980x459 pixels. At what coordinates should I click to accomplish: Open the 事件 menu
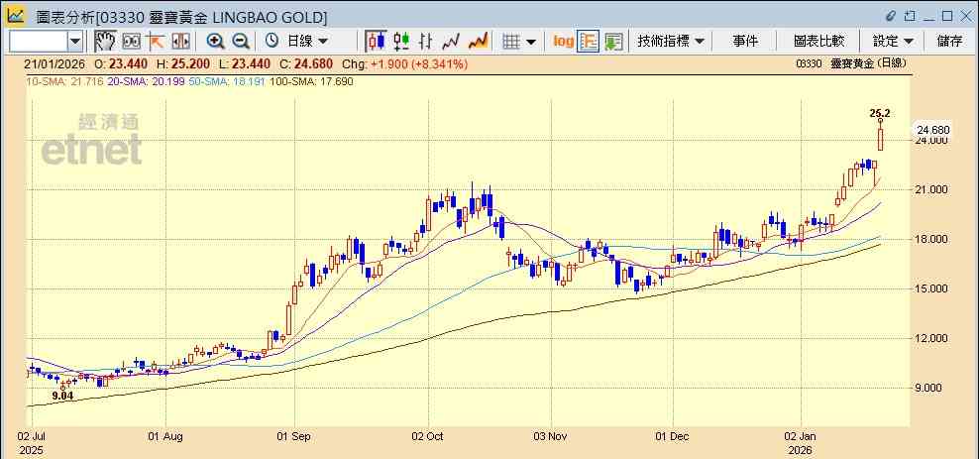745,42
